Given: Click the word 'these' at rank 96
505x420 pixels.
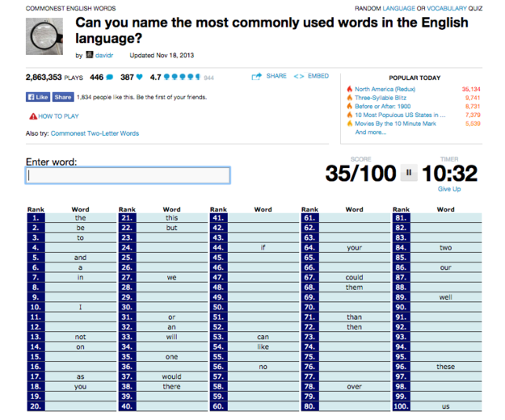Looking at the screenshot, I should tap(446, 367).
